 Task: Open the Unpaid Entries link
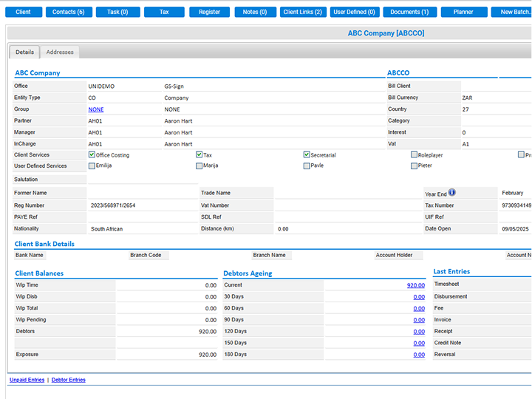tap(27, 380)
